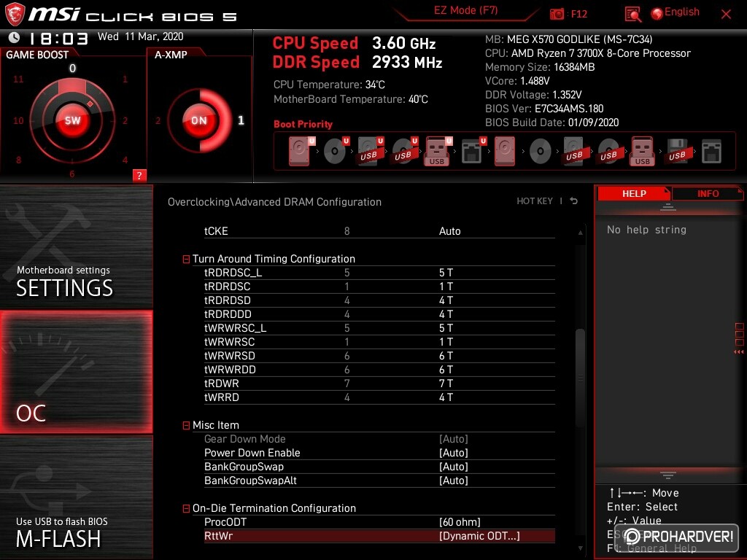Click the side panel arrows at right edge
Viewport: 747px width, 560px height.
click(x=739, y=352)
